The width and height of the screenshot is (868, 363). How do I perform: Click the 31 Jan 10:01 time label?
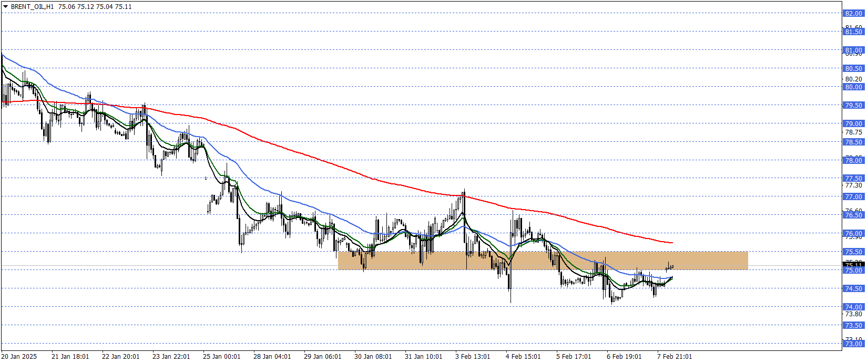(423, 357)
